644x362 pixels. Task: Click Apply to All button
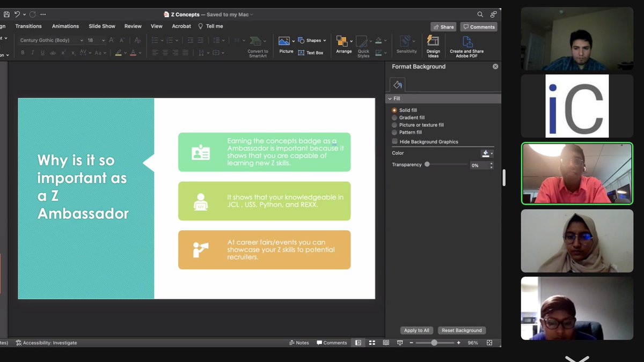[416, 330]
